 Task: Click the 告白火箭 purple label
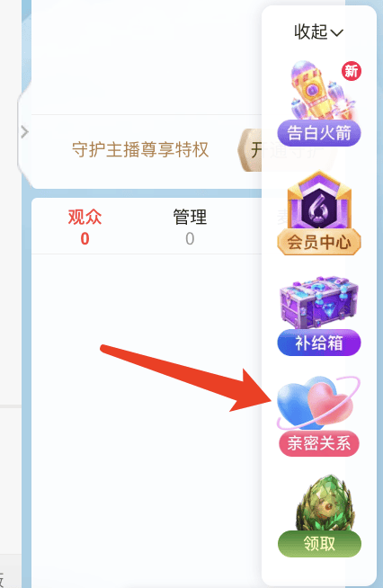pos(319,133)
